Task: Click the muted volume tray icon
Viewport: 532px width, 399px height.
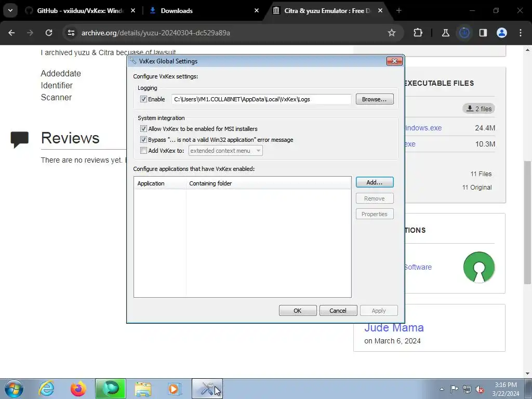Action: point(480,389)
